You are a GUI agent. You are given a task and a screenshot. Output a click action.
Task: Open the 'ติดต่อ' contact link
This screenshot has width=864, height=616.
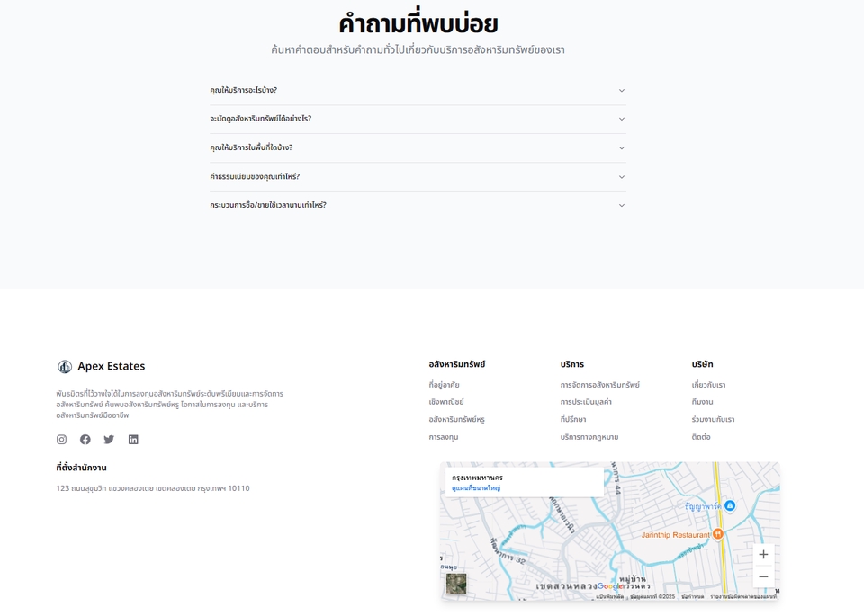click(x=701, y=437)
